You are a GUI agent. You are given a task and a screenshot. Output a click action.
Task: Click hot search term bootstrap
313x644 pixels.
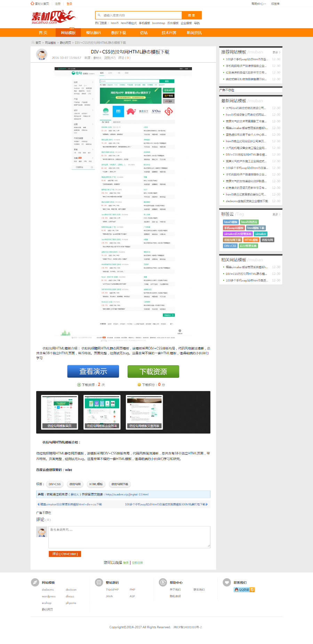[x=159, y=23]
